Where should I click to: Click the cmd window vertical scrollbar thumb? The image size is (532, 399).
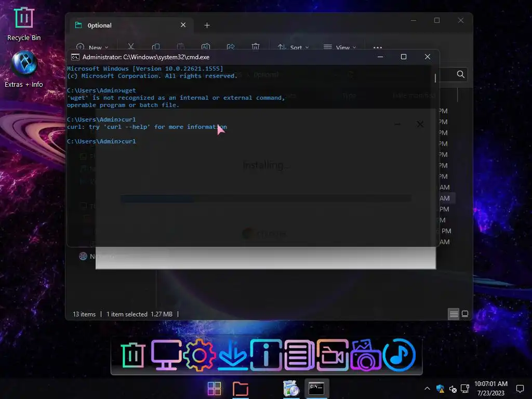(435, 78)
